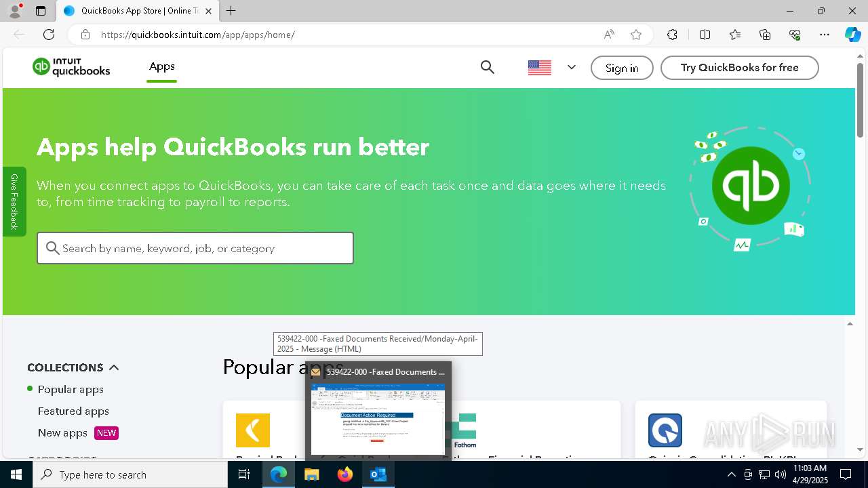Click the Fathom app logo
The height and width of the screenshot is (488, 868).
coord(465,430)
